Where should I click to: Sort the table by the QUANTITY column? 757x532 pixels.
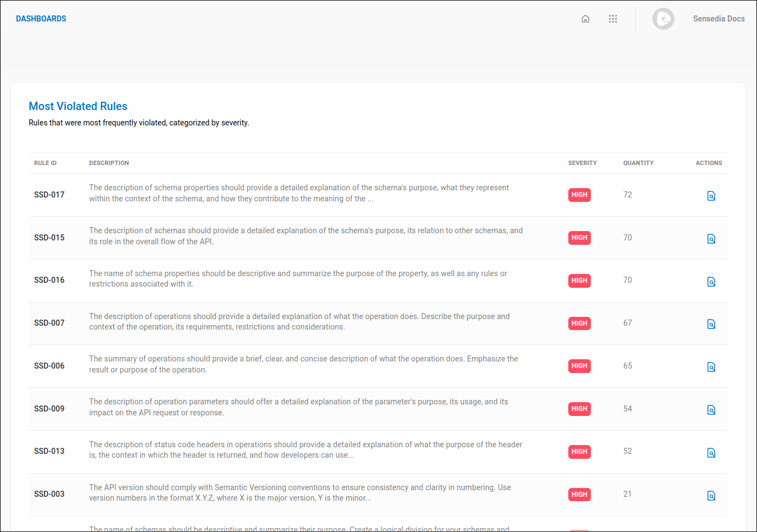click(x=638, y=163)
